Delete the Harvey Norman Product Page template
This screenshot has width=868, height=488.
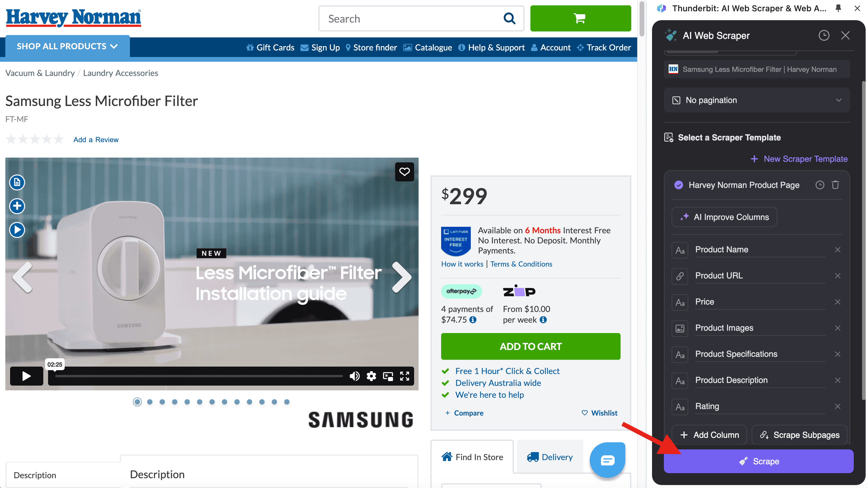tap(835, 185)
